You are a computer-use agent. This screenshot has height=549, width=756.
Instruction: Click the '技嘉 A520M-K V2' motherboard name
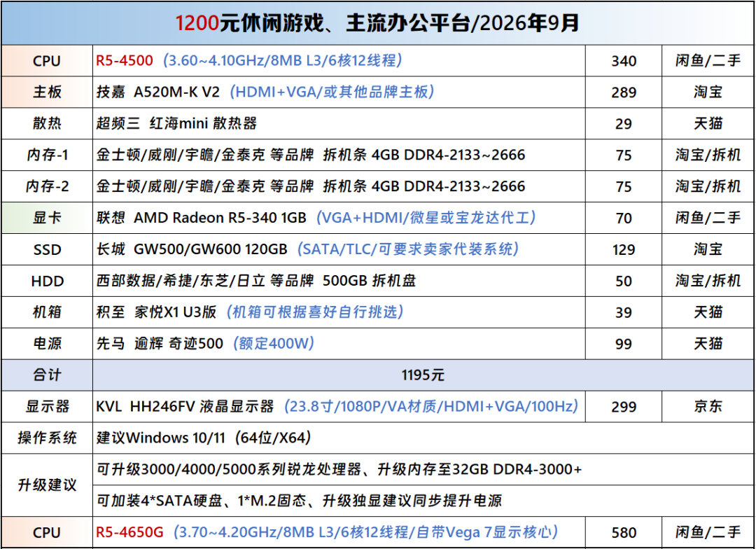[157, 92]
